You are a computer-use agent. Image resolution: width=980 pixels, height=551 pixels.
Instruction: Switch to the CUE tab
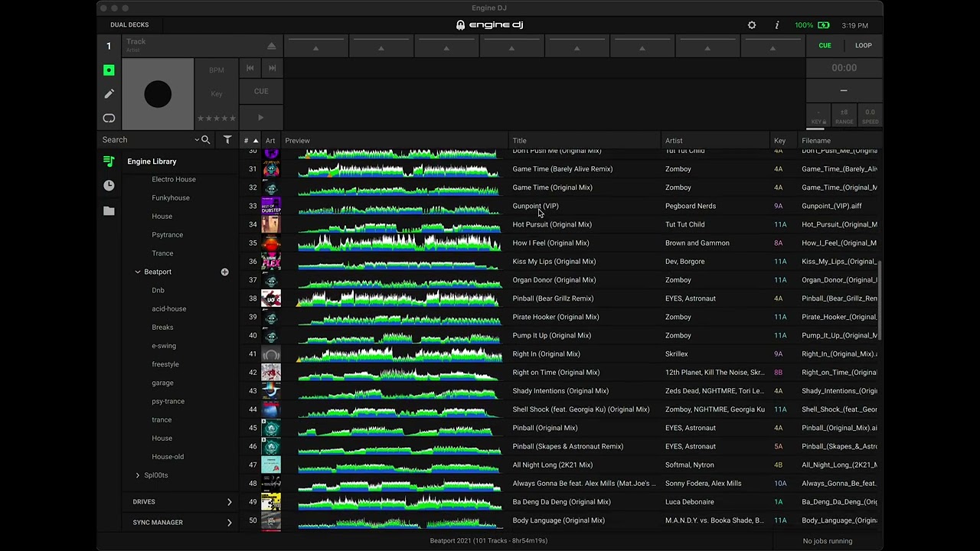click(825, 45)
